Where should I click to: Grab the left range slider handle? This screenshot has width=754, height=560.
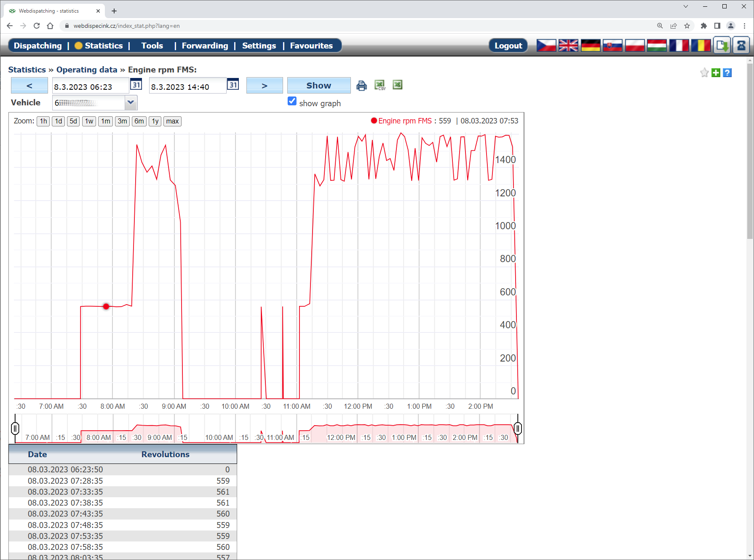(x=15, y=429)
